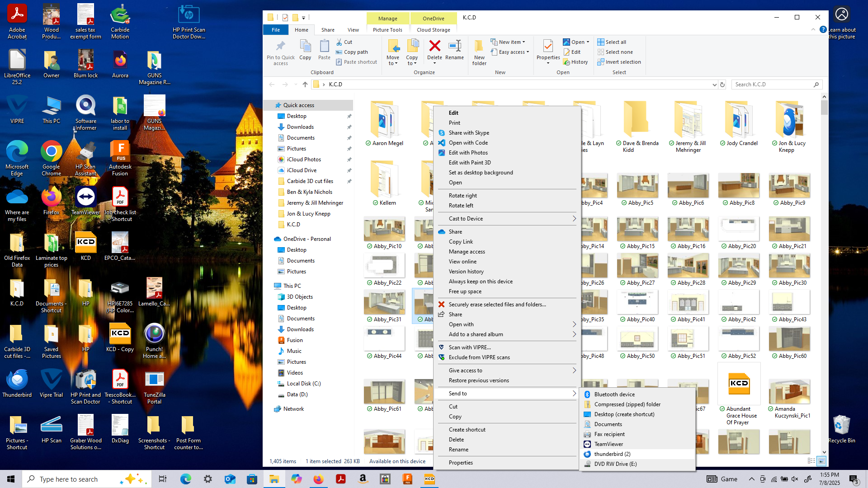
Task: Expand the address bar history dropdown
Action: [714, 84]
